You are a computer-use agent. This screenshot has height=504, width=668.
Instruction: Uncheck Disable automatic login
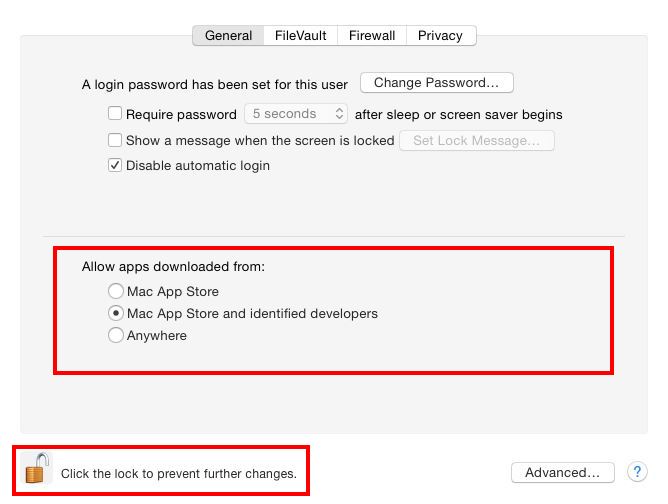(x=115, y=165)
